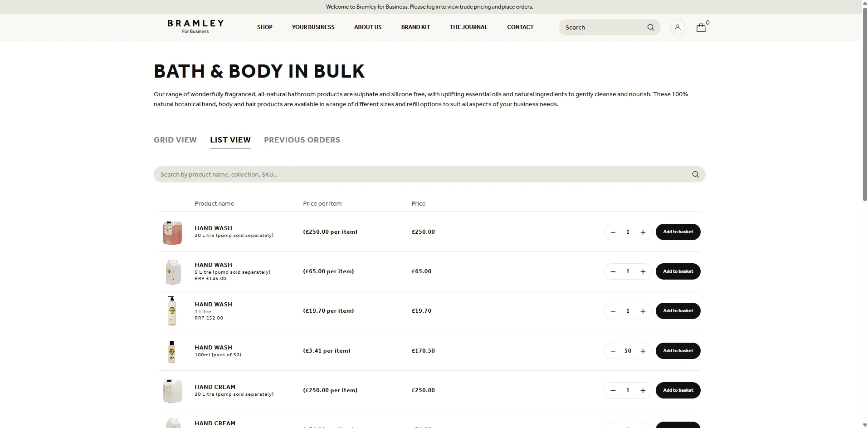Click the 'Price per item' column header
The image size is (868, 428).
click(x=322, y=203)
